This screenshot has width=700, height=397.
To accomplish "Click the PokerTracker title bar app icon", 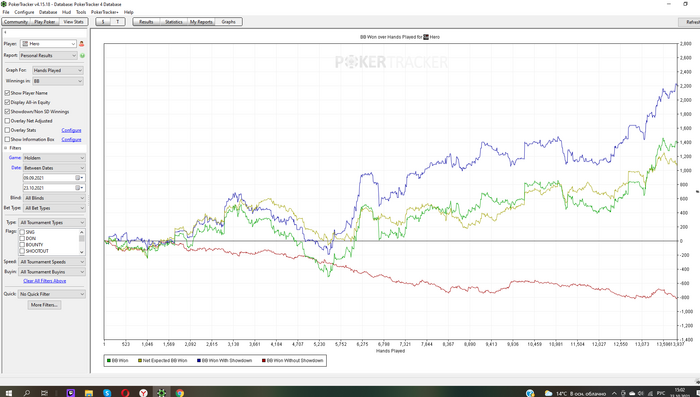I will point(4,4).
